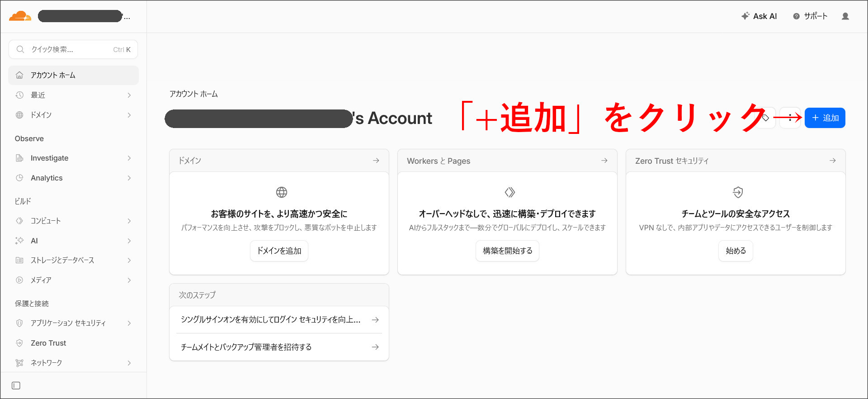Open the ドメイン card header arrow
The width and height of the screenshot is (868, 399).
pos(376,161)
